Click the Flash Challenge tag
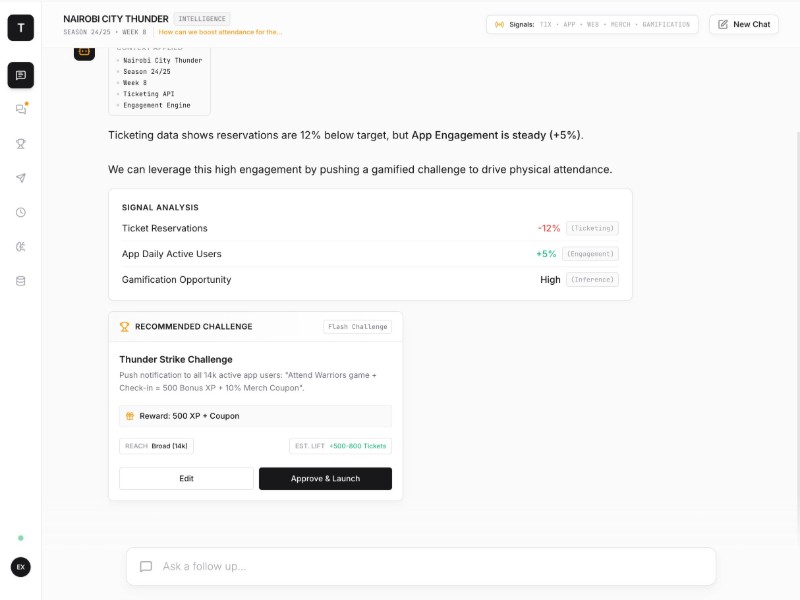This screenshot has height=600, width=800. 357,326
